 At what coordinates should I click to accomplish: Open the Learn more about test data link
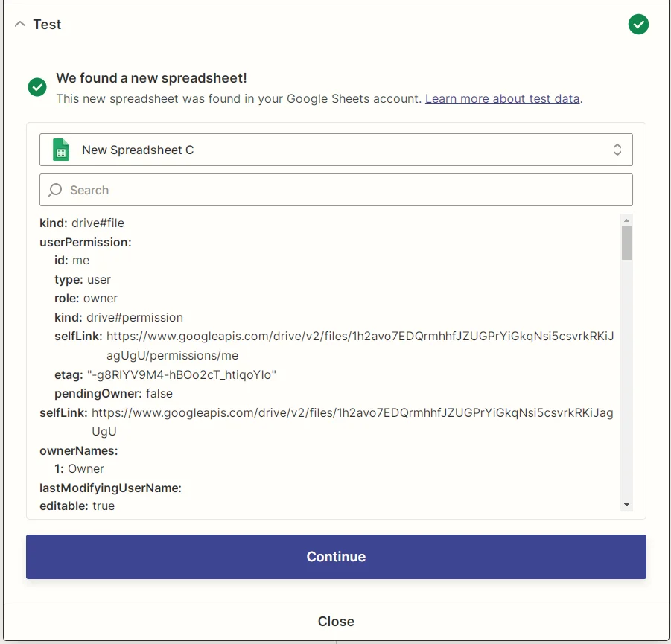point(502,98)
